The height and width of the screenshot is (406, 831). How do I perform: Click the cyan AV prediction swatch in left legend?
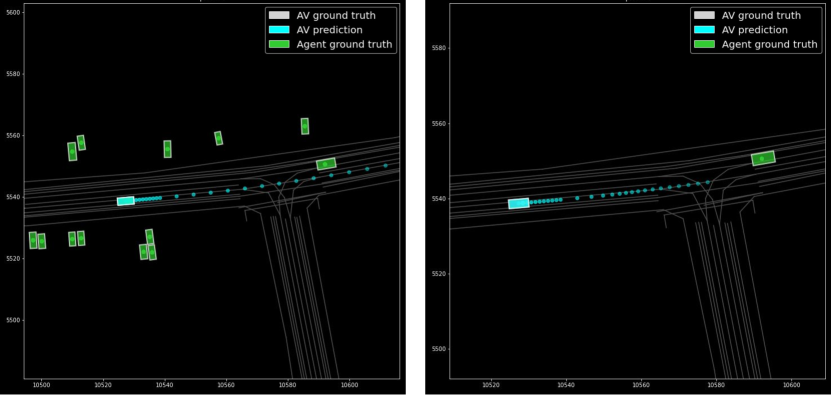(x=279, y=30)
